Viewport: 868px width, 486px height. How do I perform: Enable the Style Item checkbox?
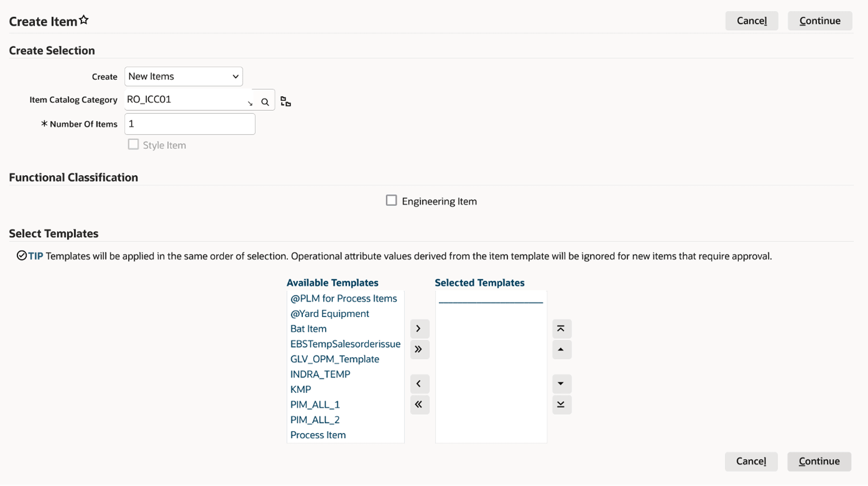(x=133, y=144)
